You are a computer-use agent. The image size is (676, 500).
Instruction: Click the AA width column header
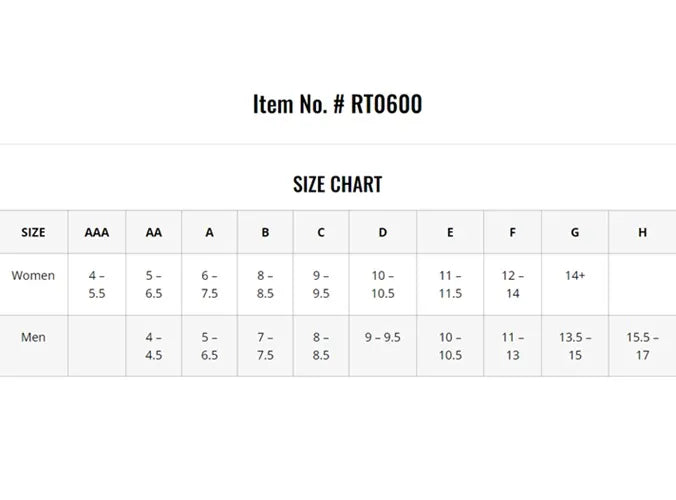[154, 233]
